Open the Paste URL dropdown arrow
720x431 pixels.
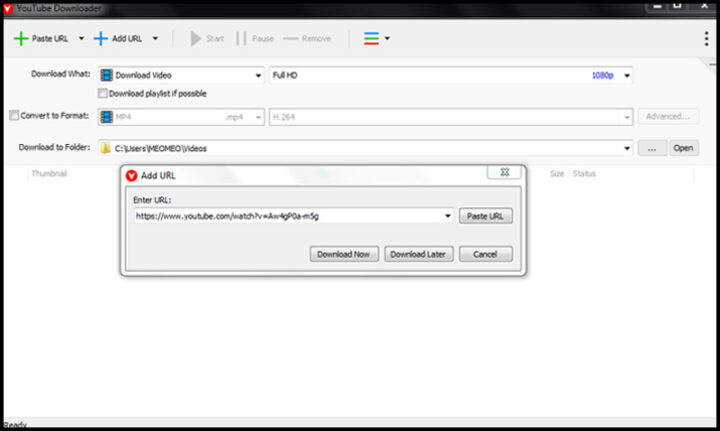pos(81,39)
